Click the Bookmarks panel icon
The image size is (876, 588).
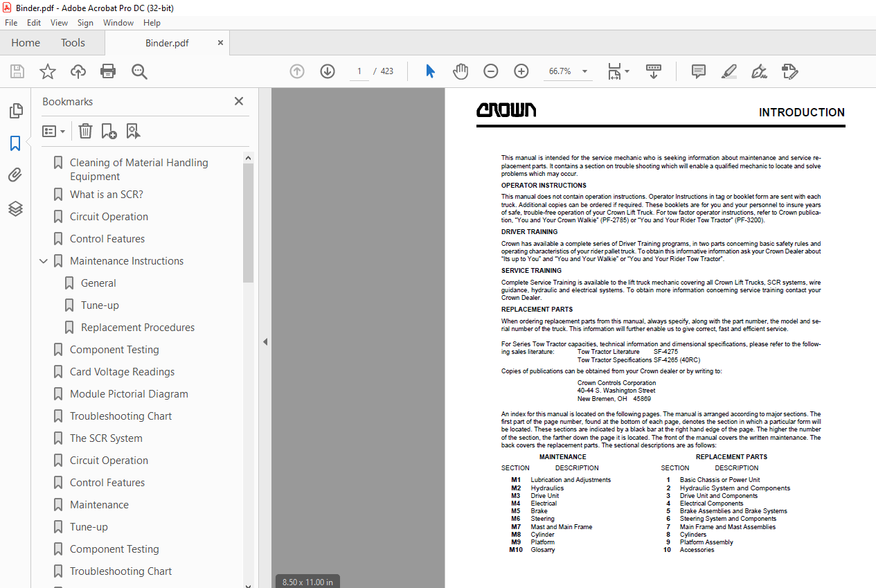(15, 143)
